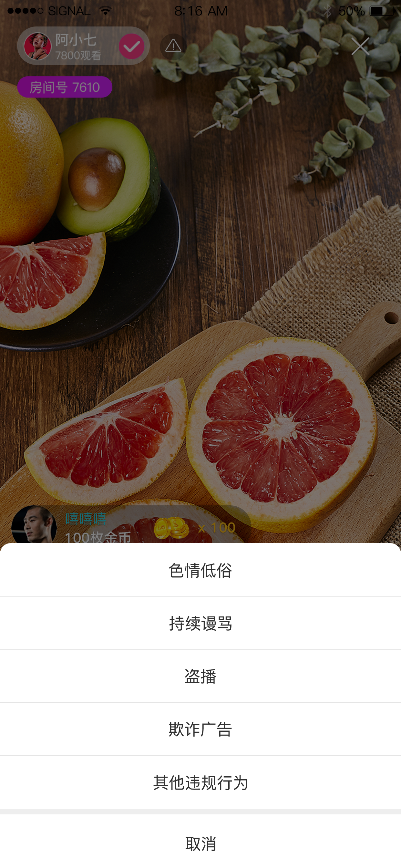Pick 其他违规行为 option
This screenshot has height=868, width=401.
[200, 782]
